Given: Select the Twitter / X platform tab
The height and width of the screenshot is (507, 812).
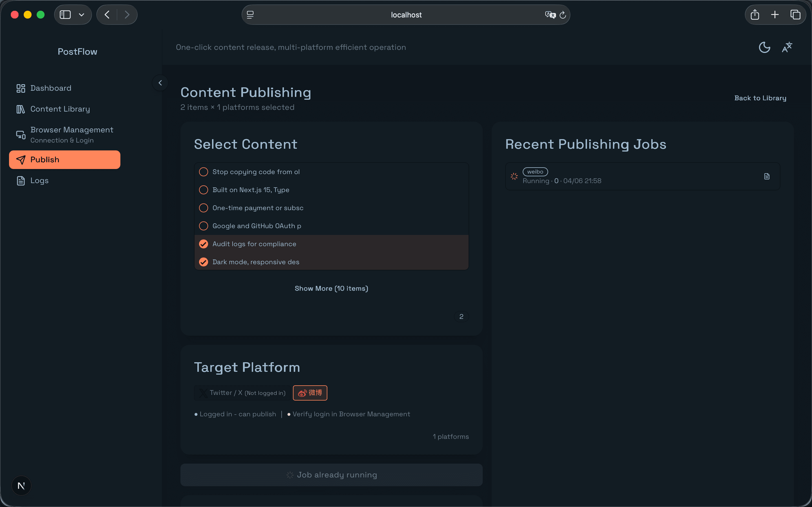Looking at the screenshot, I should click(x=242, y=393).
